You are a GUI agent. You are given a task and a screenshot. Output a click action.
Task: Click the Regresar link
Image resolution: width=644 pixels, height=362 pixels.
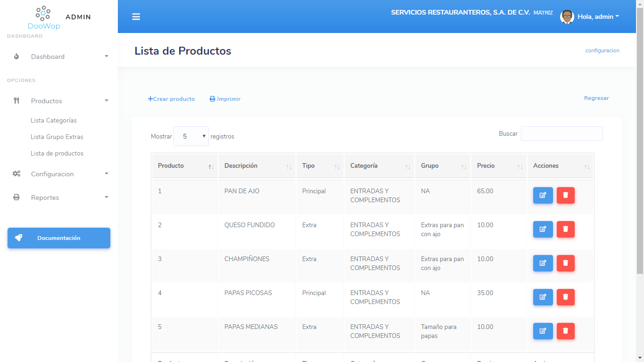coord(596,98)
